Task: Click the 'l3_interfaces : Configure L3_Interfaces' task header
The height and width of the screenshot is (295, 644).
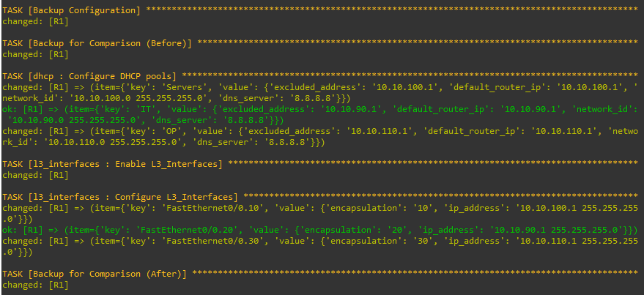Action: pyautogui.click(x=120, y=197)
